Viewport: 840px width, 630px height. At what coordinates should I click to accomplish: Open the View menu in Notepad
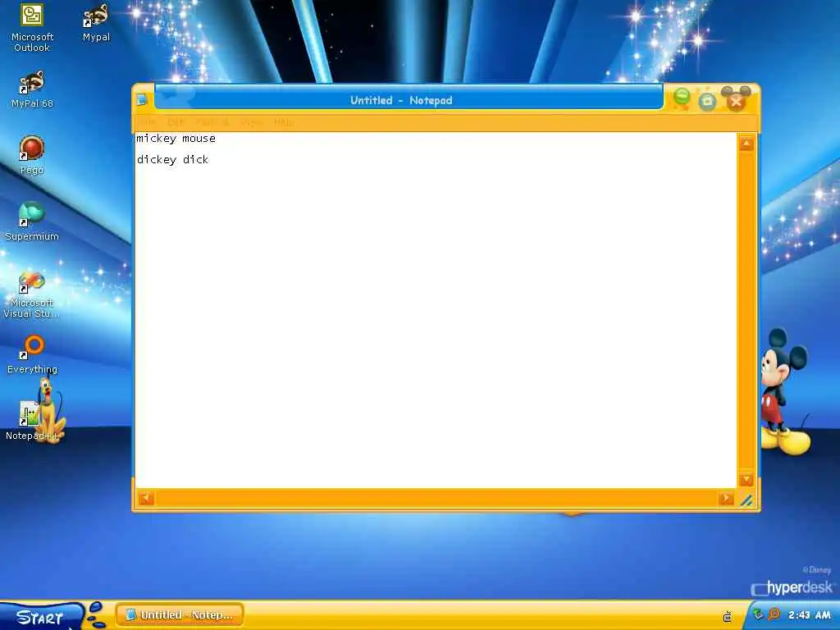click(x=251, y=122)
